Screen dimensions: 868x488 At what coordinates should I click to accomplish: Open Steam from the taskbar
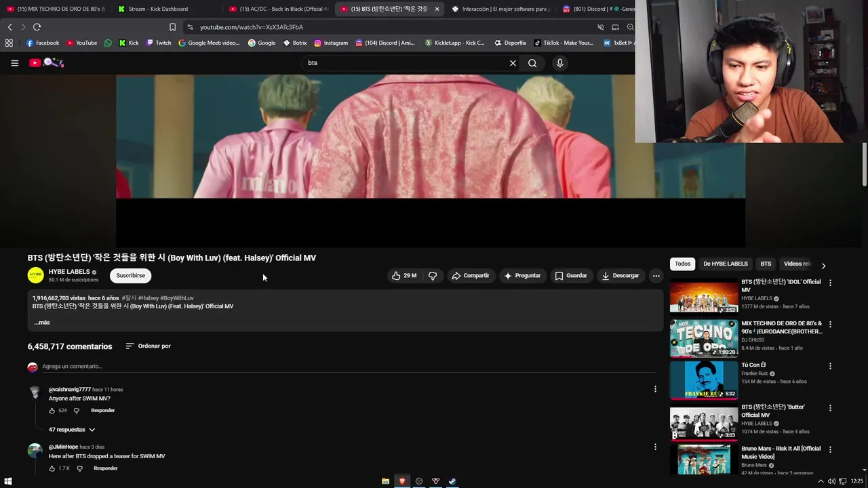(x=452, y=481)
